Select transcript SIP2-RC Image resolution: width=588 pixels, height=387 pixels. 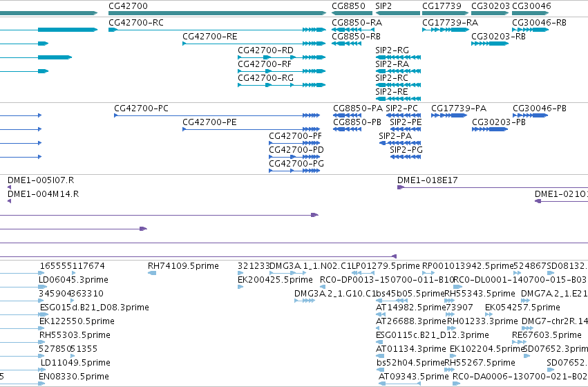point(398,85)
